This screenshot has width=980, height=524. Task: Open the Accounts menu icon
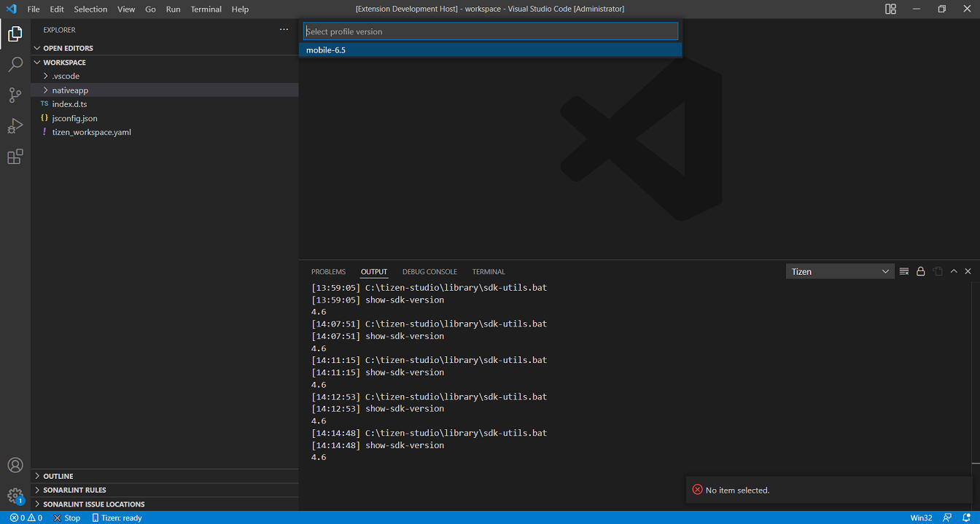[15, 465]
